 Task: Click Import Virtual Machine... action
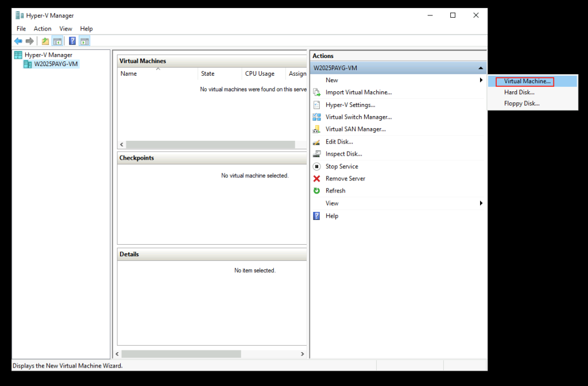(358, 92)
